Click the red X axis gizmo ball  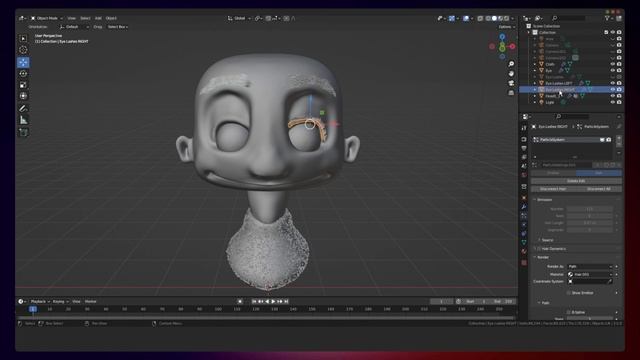point(512,47)
